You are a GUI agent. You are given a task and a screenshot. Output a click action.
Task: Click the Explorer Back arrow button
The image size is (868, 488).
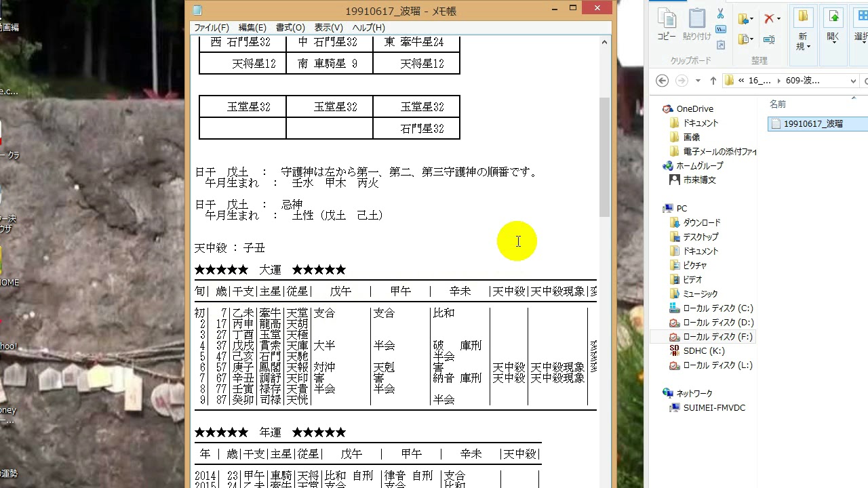(663, 81)
